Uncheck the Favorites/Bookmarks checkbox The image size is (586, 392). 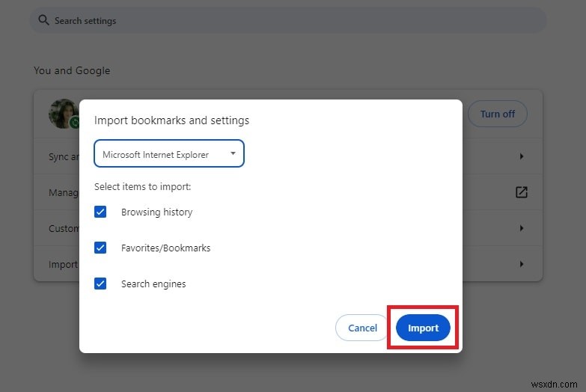(x=100, y=248)
